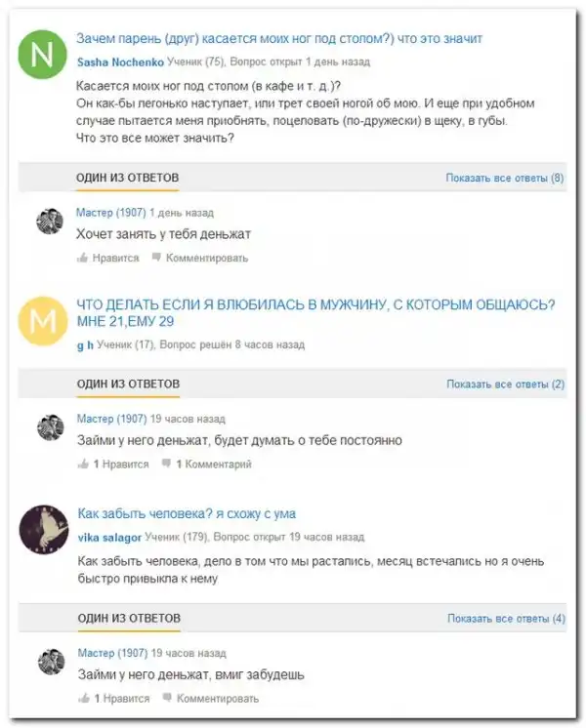Expand 'Показать все ответы (4)'
The width and height of the screenshot is (586, 728).
coord(506,619)
